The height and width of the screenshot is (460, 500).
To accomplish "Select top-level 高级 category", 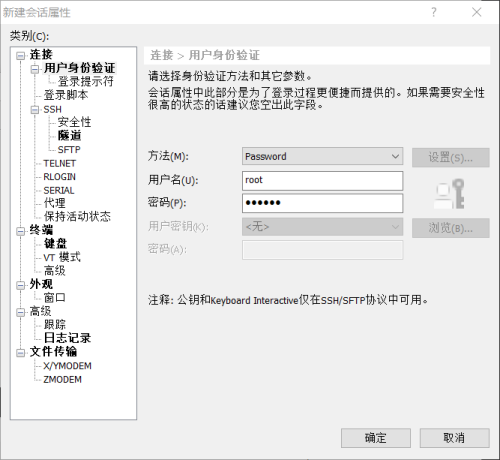I will (40, 311).
